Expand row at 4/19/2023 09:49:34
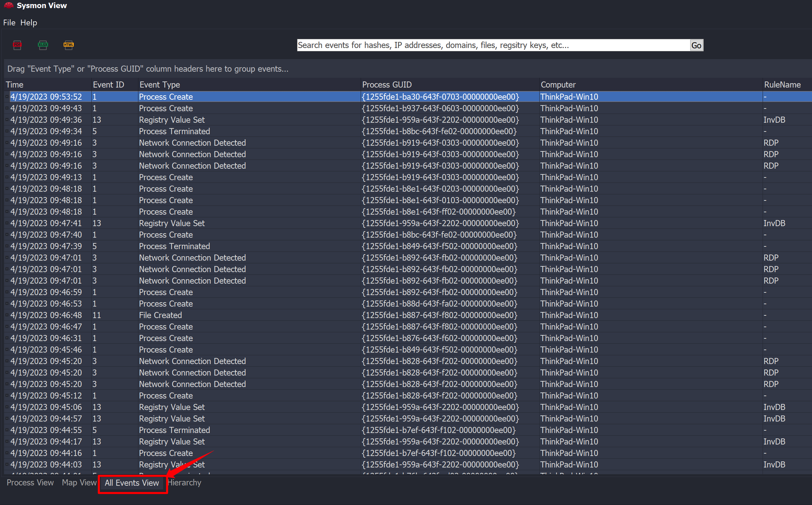This screenshot has width=812, height=505. [x=7, y=131]
